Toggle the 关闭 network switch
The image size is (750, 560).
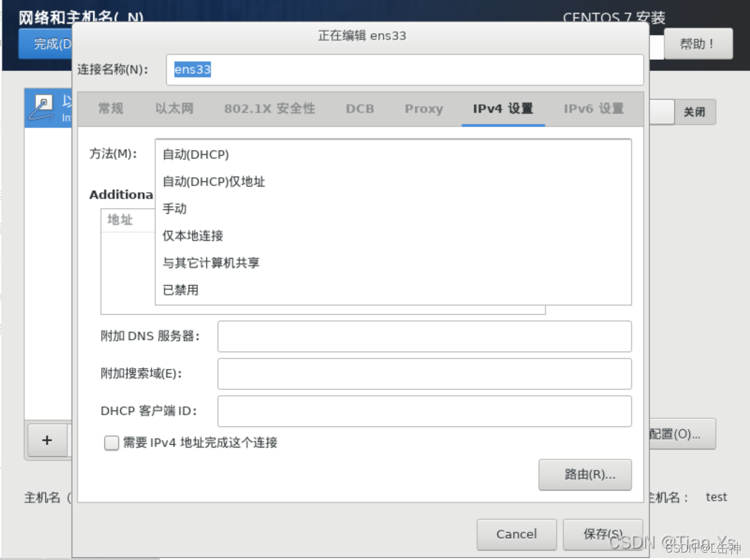point(681,112)
